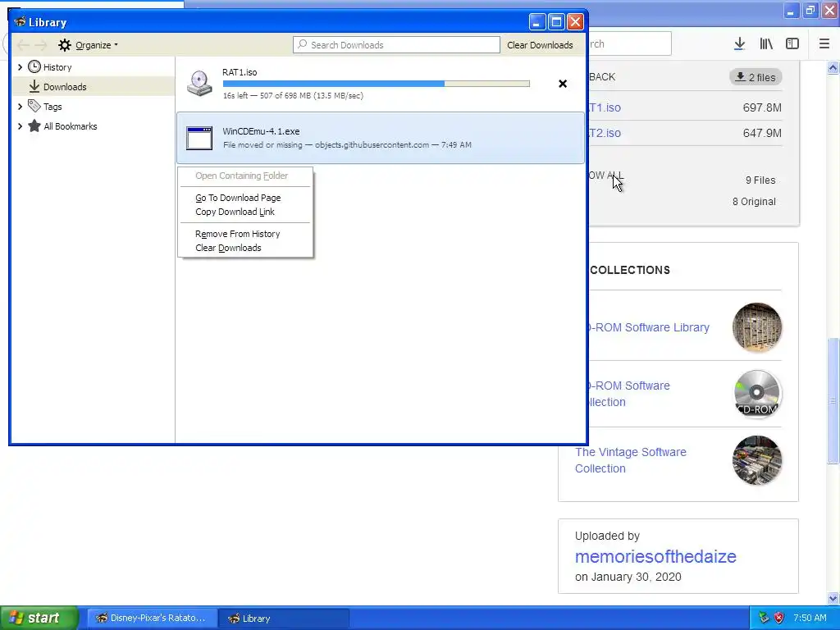Viewport: 840px width, 630px height.
Task: Click the SHOW ALL link
Action: (x=606, y=176)
